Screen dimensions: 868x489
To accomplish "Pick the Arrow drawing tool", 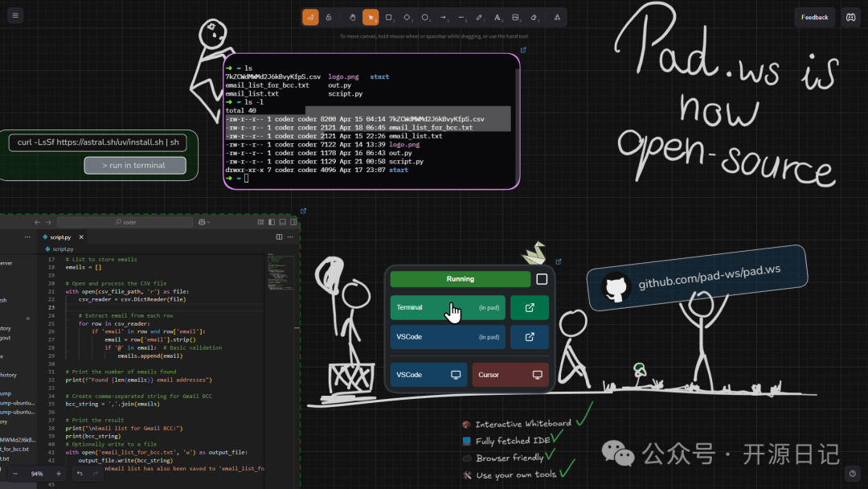I will coord(443,17).
